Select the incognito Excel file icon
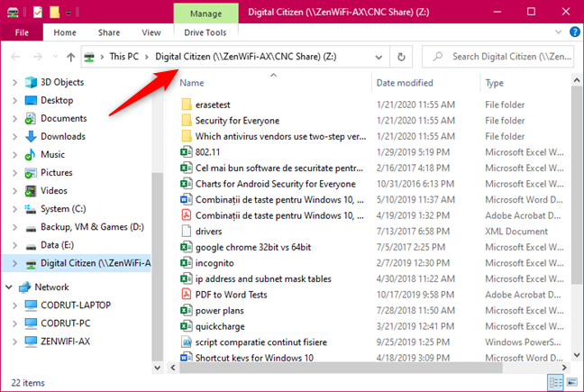This screenshot has height=392, width=584. 187,263
